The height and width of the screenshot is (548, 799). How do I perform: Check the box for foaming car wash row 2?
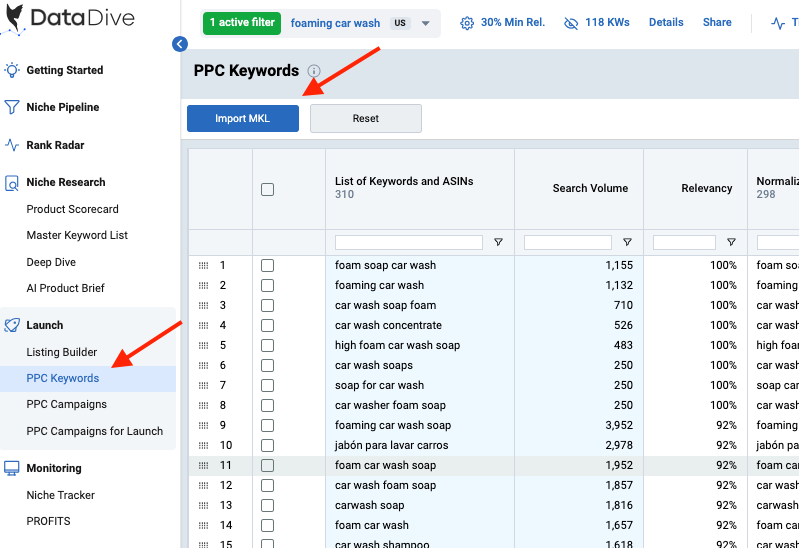pos(268,285)
